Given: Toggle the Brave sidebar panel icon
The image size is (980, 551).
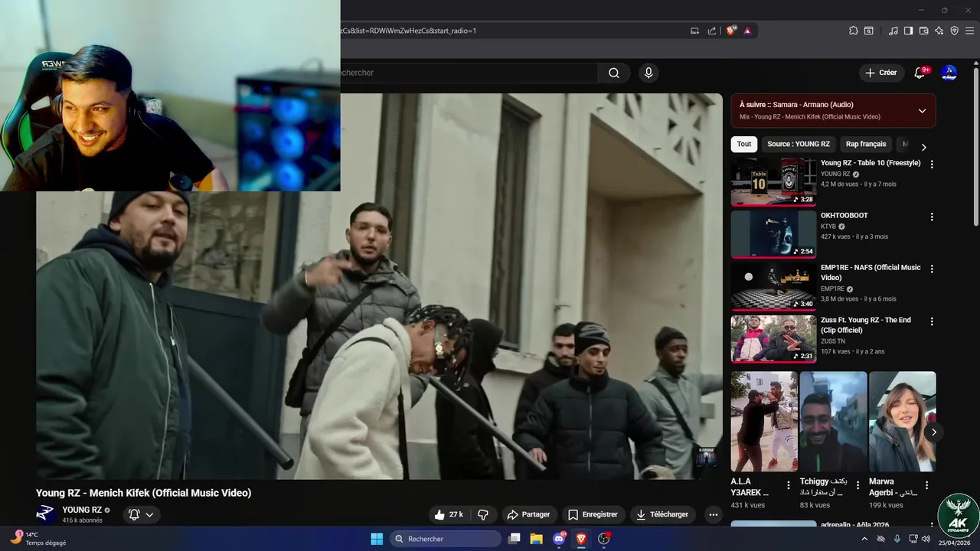Looking at the screenshot, I should [908, 31].
